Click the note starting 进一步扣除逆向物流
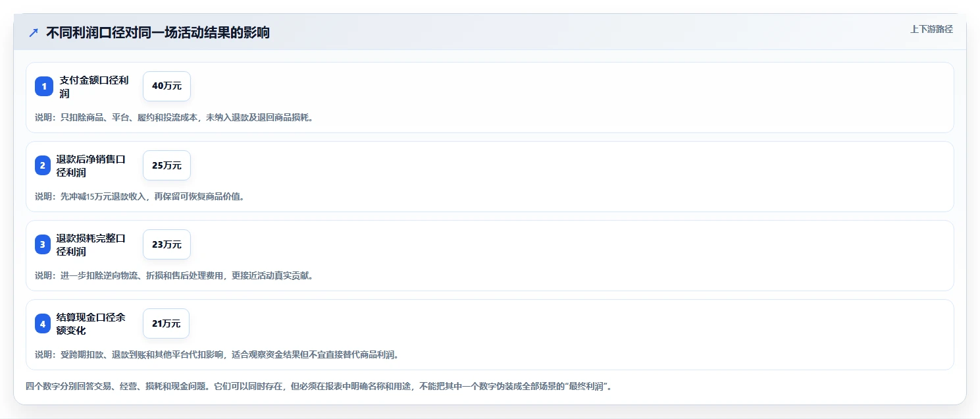Viewport: 980px width, 419px height. (x=175, y=275)
